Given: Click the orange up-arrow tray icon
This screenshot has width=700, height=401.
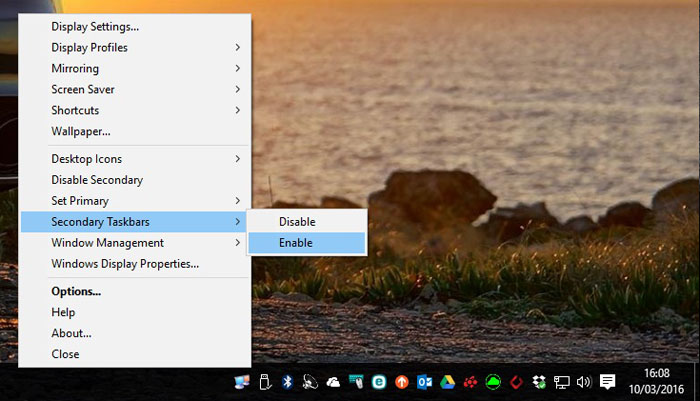Looking at the screenshot, I should [x=402, y=382].
